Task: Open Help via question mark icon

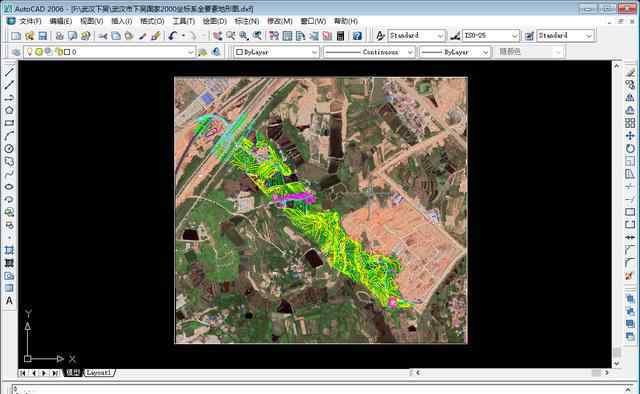Action: click(x=357, y=36)
